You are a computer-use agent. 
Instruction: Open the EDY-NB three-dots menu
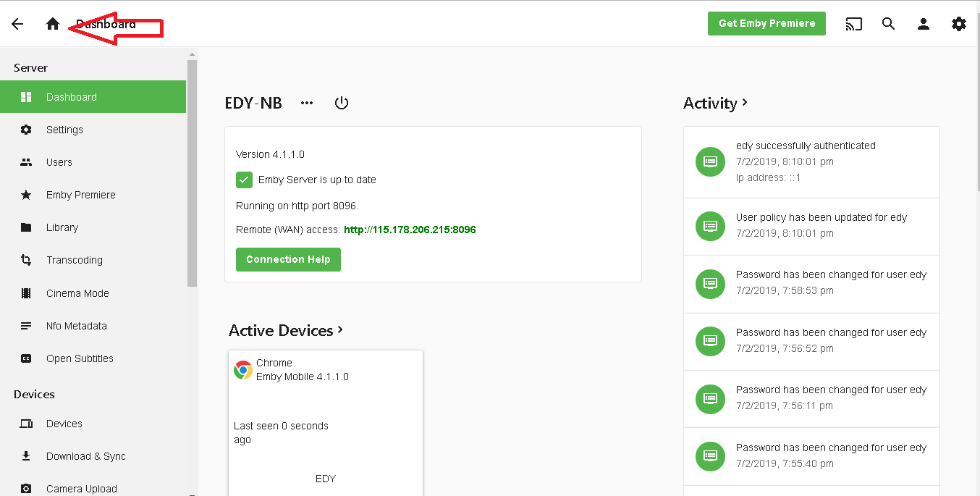coord(307,103)
